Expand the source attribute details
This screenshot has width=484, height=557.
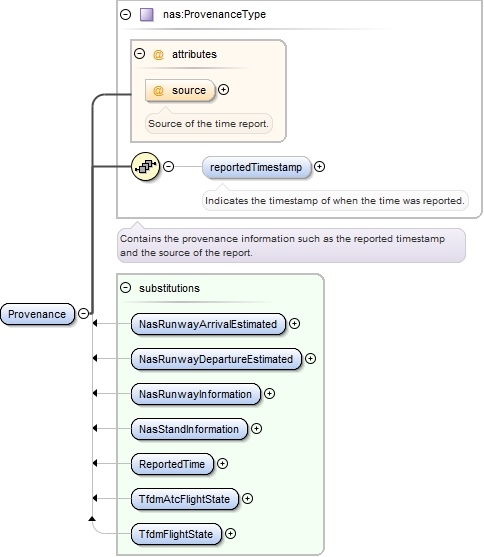click(223, 90)
